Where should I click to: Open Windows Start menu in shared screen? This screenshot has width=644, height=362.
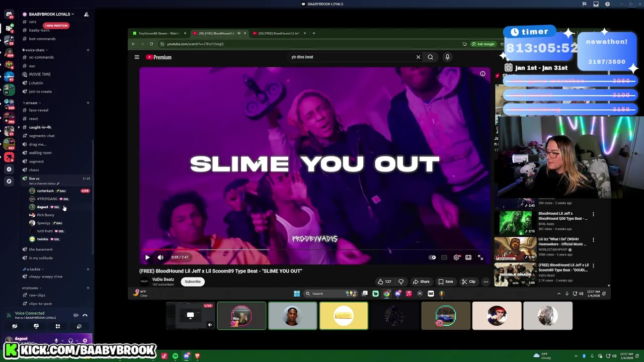[297, 294]
